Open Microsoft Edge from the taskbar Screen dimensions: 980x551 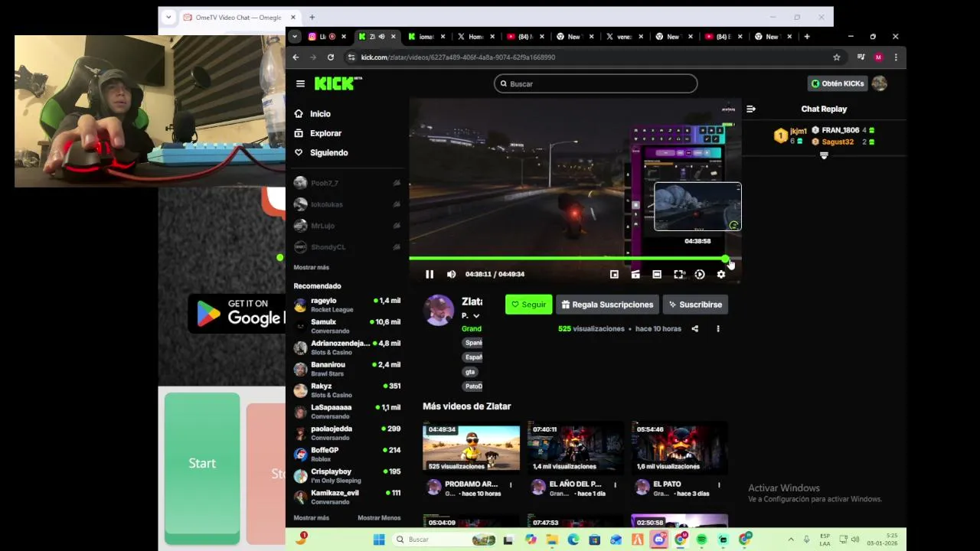(573, 540)
